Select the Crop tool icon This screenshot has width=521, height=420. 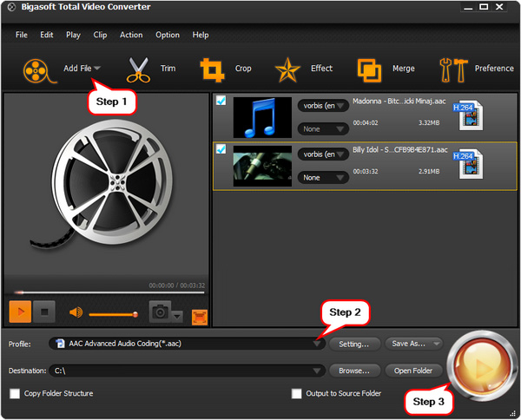tap(213, 70)
